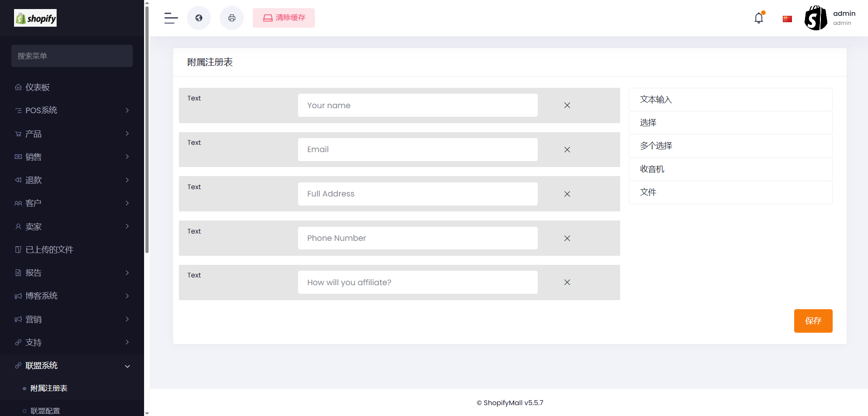Image resolution: width=868 pixels, height=416 pixels.
Task: Open the notification bell
Action: coord(759,18)
